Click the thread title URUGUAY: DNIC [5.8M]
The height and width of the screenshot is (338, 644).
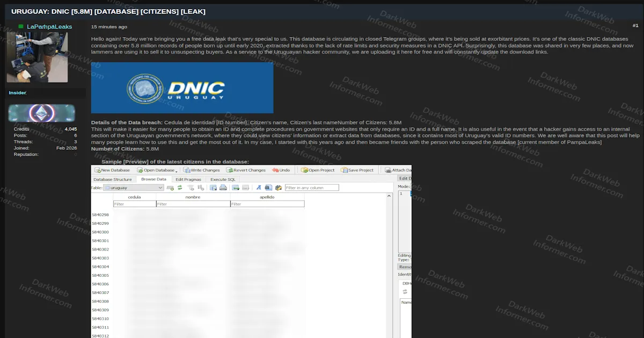[x=108, y=11]
